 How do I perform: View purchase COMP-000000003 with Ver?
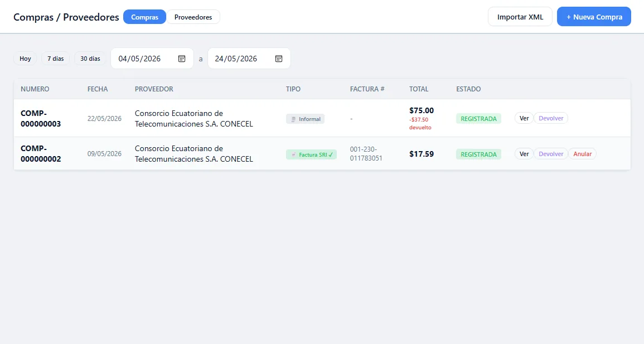tap(524, 118)
